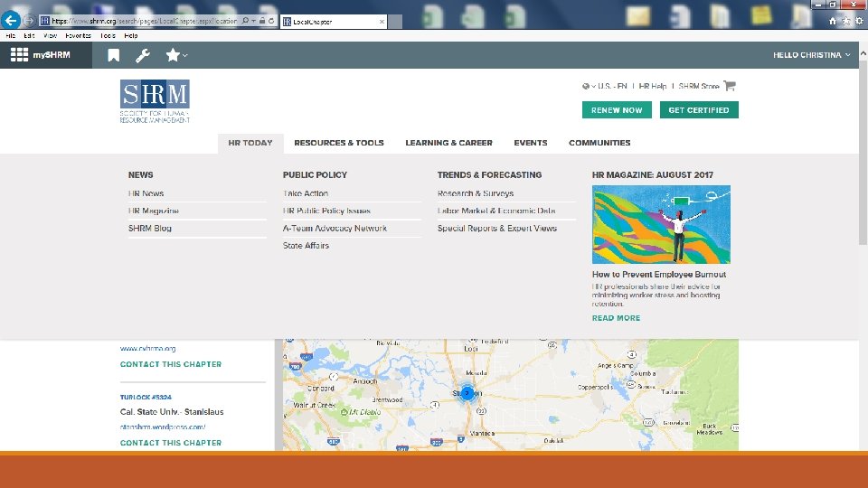Open the U.S. - EN language selector
Screen dimensions: 868x488
[x=605, y=87]
